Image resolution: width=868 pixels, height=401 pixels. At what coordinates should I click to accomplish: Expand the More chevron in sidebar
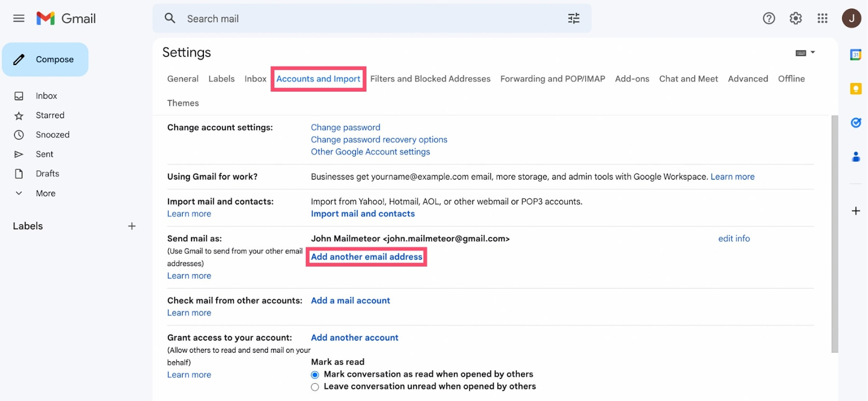tap(19, 193)
